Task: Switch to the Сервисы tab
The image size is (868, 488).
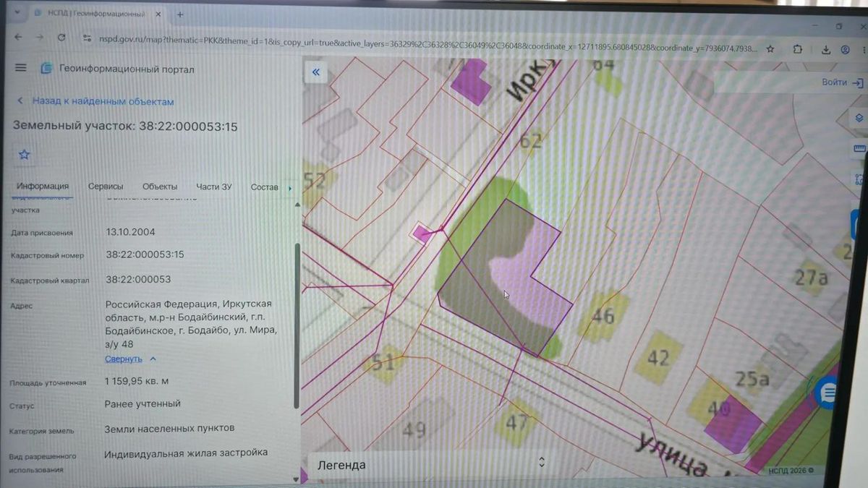Action: [106, 187]
